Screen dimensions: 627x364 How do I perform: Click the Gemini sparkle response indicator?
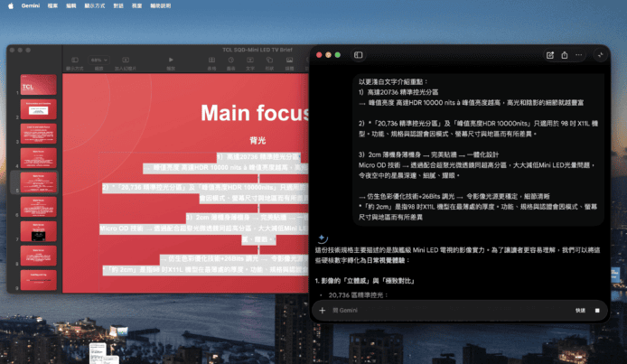pos(322,238)
